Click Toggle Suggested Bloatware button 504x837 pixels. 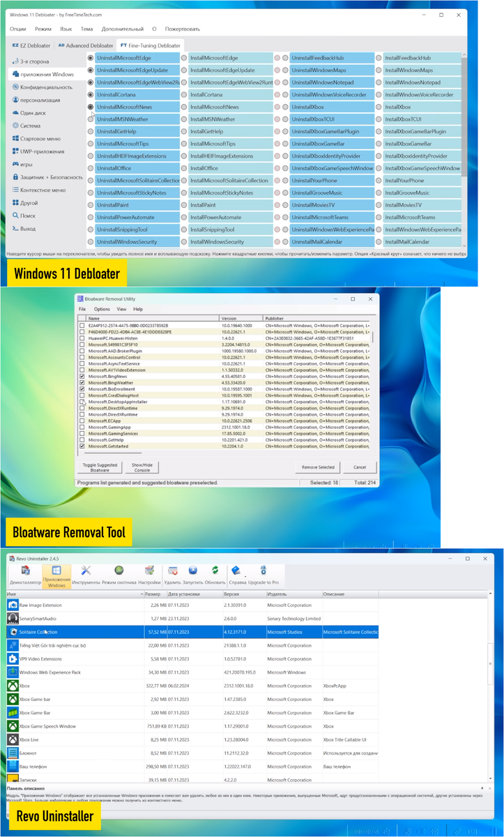pos(99,467)
